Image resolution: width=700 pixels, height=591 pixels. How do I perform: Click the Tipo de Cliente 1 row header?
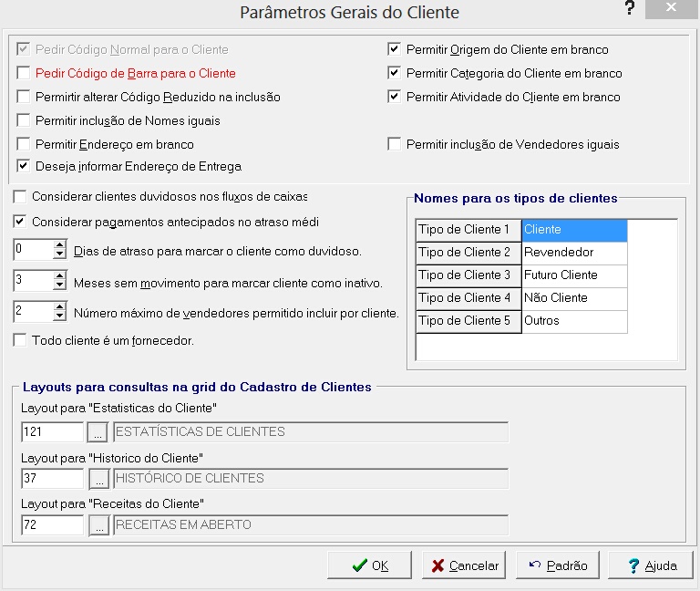point(468,230)
